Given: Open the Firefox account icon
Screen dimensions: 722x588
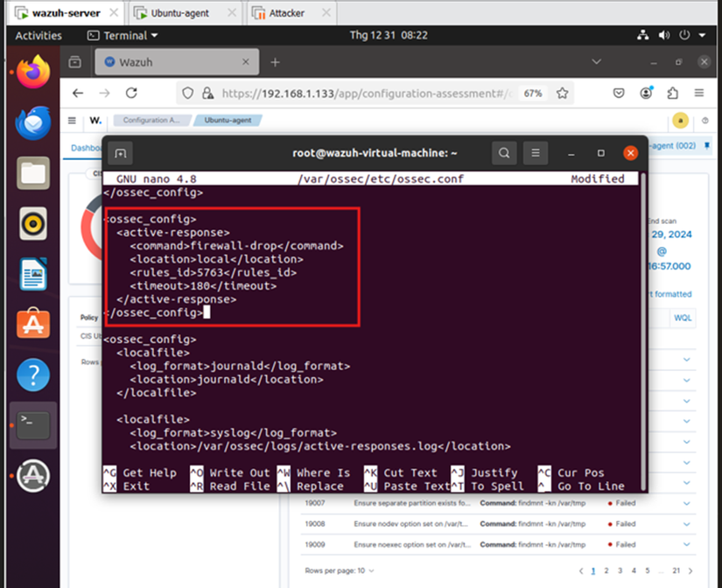Looking at the screenshot, I should (646, 94).
